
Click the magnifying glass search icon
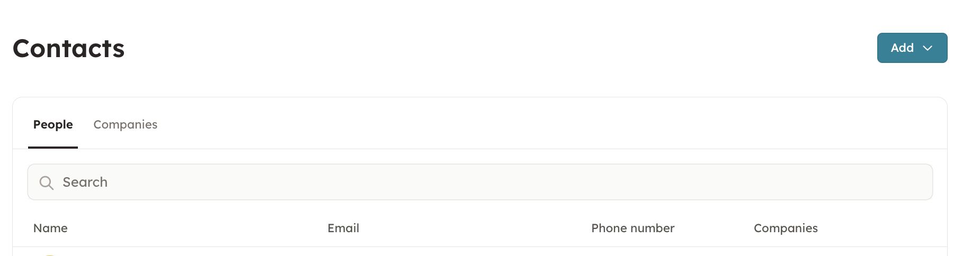47,182
